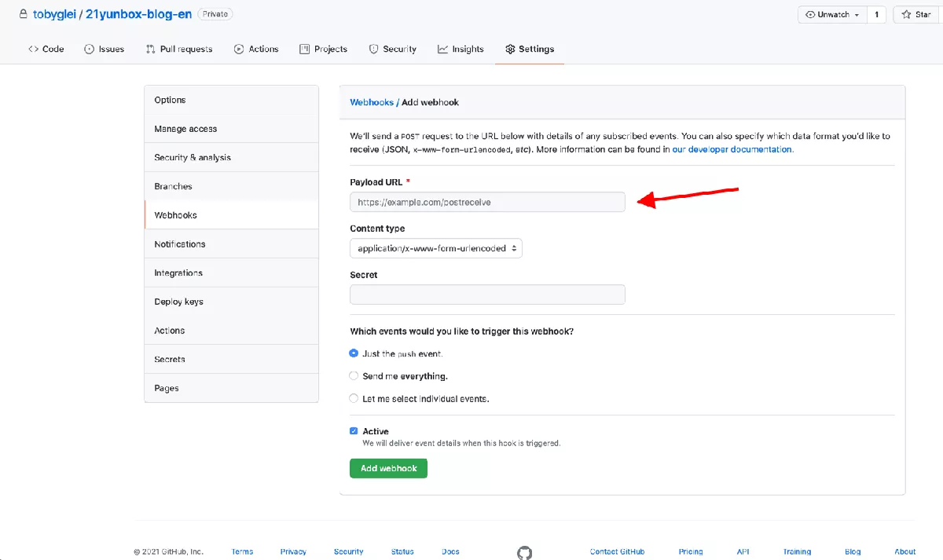The image size is (943, 560).
Task: Open the Actions play icon tab
Action: pyautogui.click(x=239, y=49)
